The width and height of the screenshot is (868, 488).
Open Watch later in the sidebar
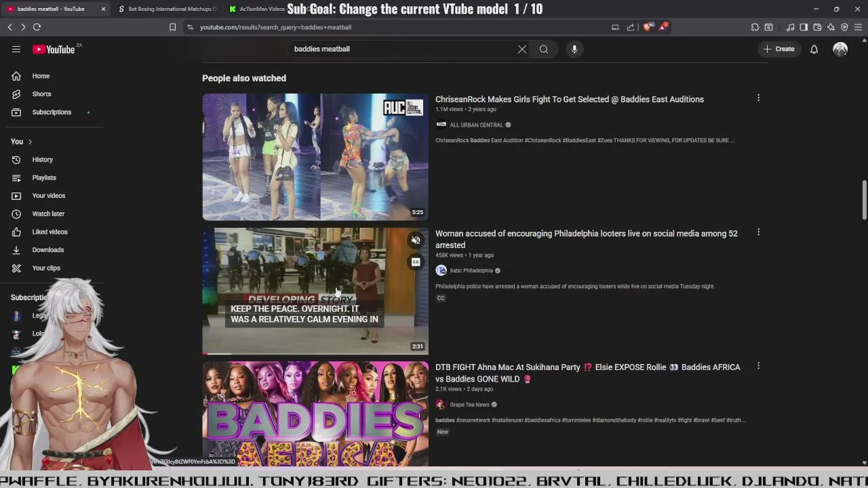54,213
